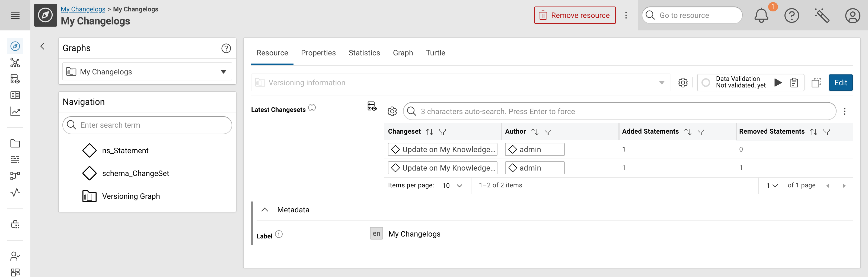The image size is (868, 277).
Task: Switch to the Statistics tab
Action: pyautogui.click(x=364, y=53)
